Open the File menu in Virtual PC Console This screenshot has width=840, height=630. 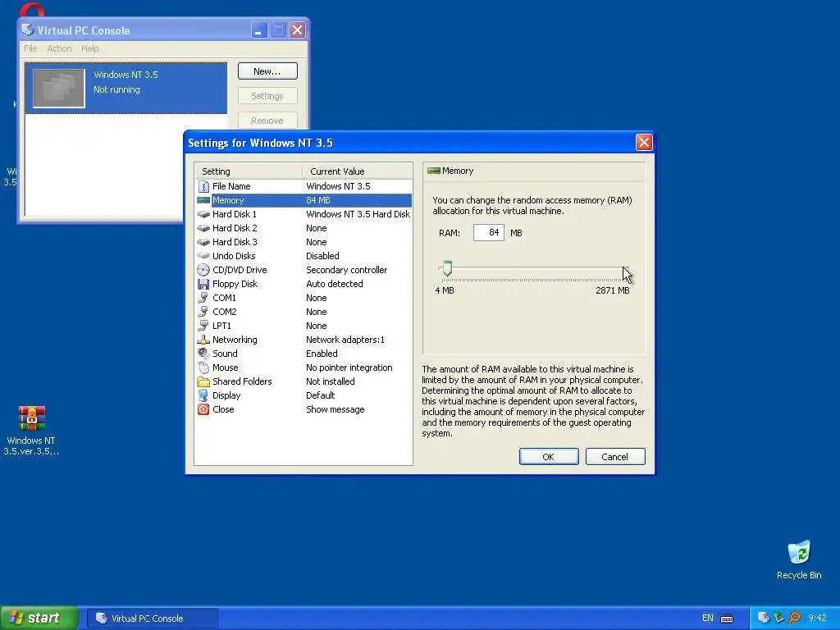point(30,48)
